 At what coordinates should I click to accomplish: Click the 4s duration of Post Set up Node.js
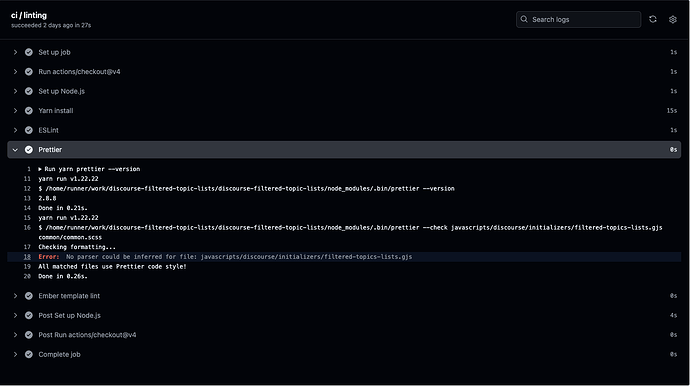coord(673,315)
